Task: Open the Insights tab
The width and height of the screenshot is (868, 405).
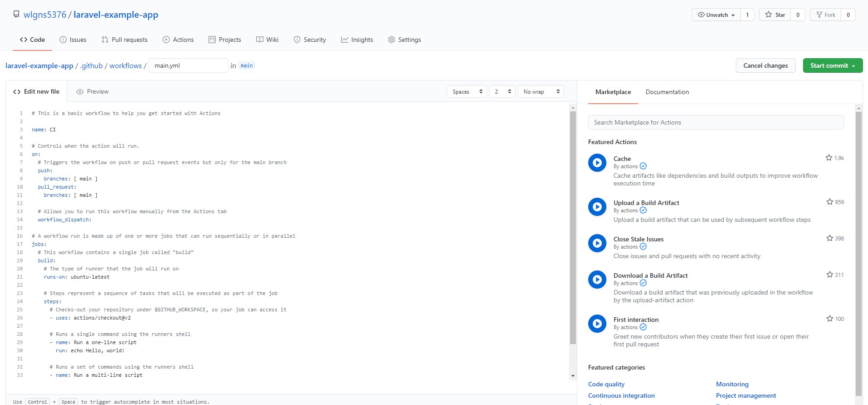Action: tap(357, 40)
